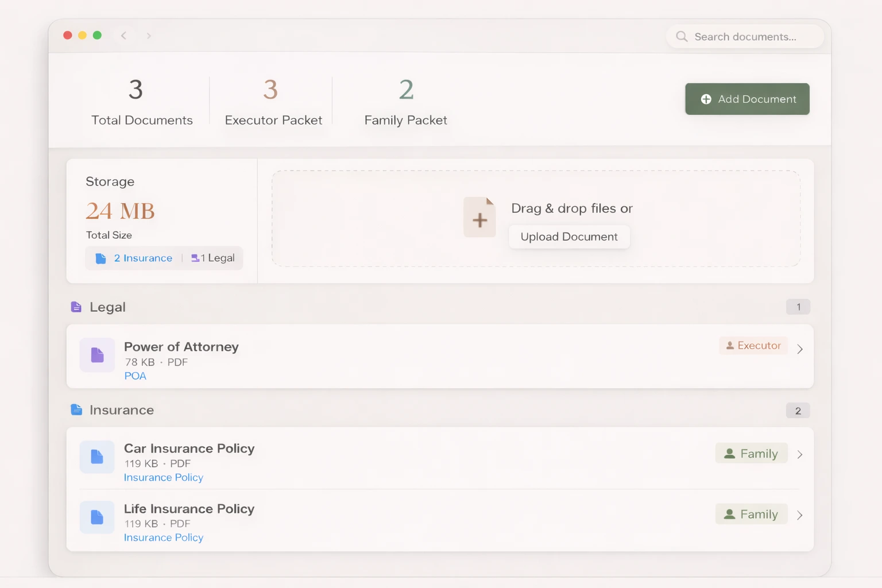Click the purple document icon beside Legal heading

[x=76, y=307]
